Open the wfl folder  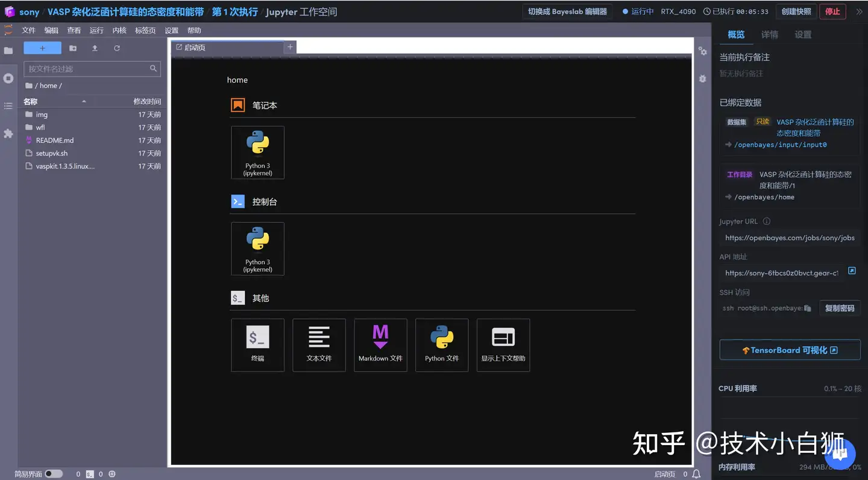92,127
